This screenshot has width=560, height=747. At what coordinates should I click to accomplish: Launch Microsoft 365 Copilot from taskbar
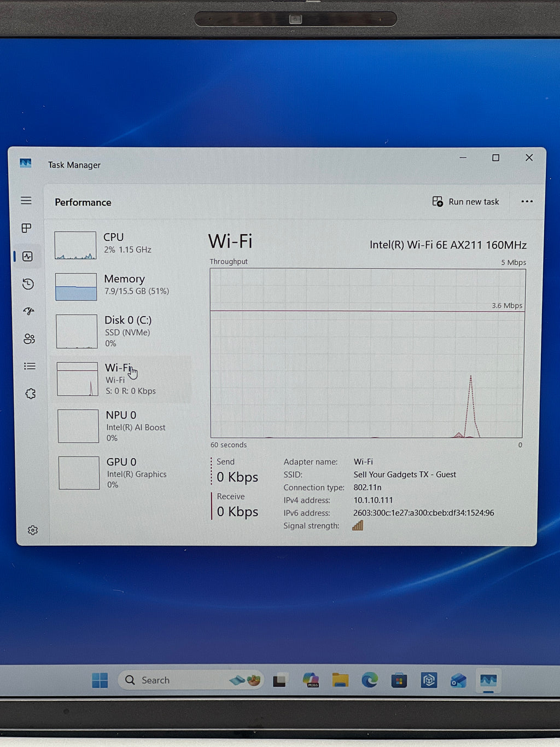[311, 680]
